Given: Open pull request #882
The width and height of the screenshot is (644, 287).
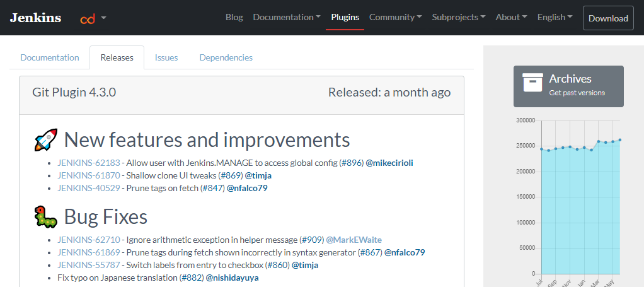Looking at the screenshot, I should 192,278.
